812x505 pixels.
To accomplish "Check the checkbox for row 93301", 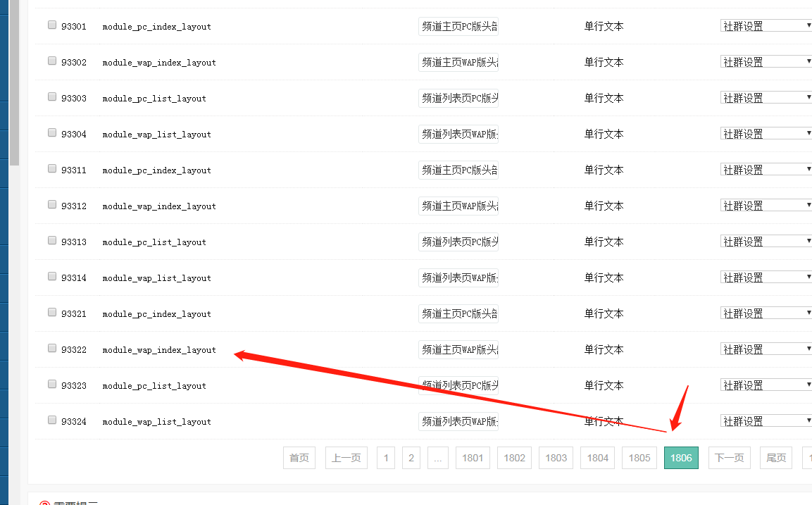I will point(52,25).
